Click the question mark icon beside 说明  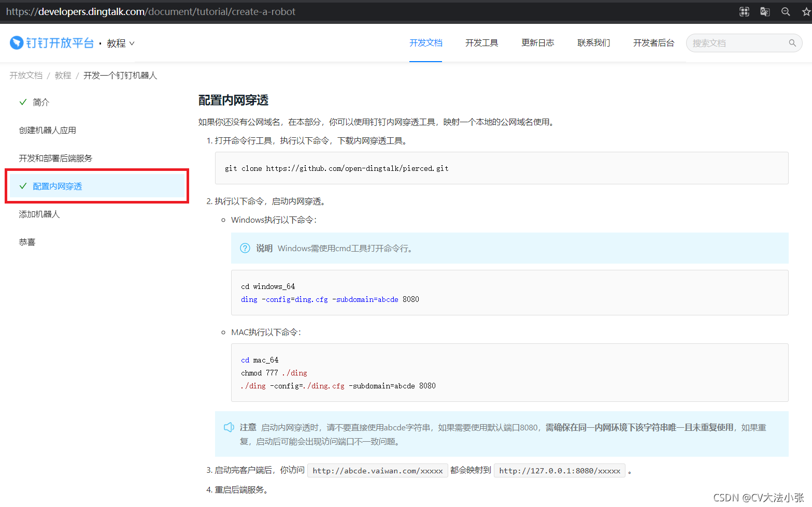click(x=245, y=248)
